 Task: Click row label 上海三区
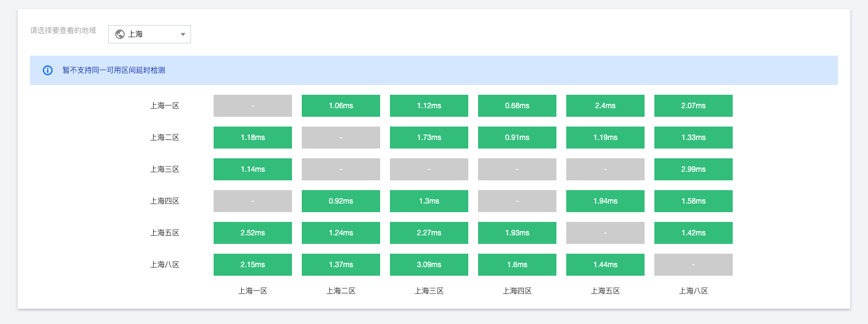165,169
